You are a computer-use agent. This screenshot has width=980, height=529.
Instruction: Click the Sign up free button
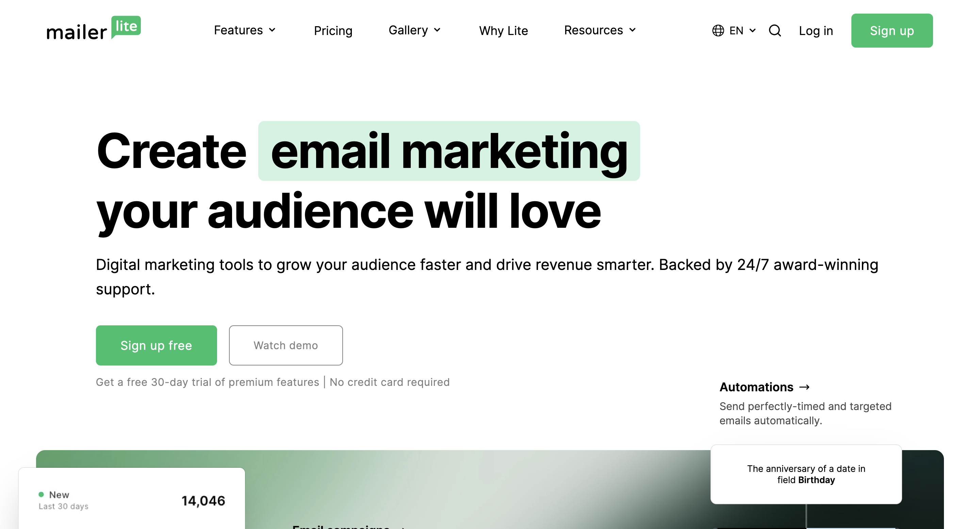pyautogui.click(x=157, y=345)
